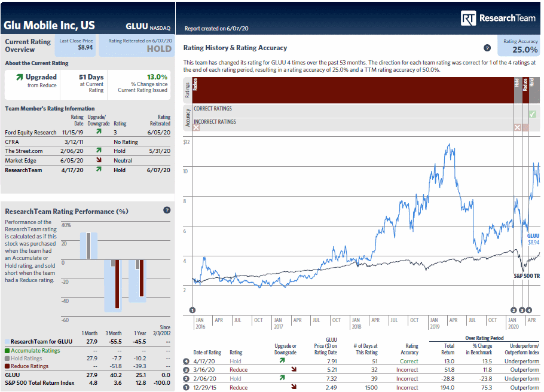Click numbered circle 1 in rating table
The width and height of the screenshot is (544, 392).
coord(187,387)
